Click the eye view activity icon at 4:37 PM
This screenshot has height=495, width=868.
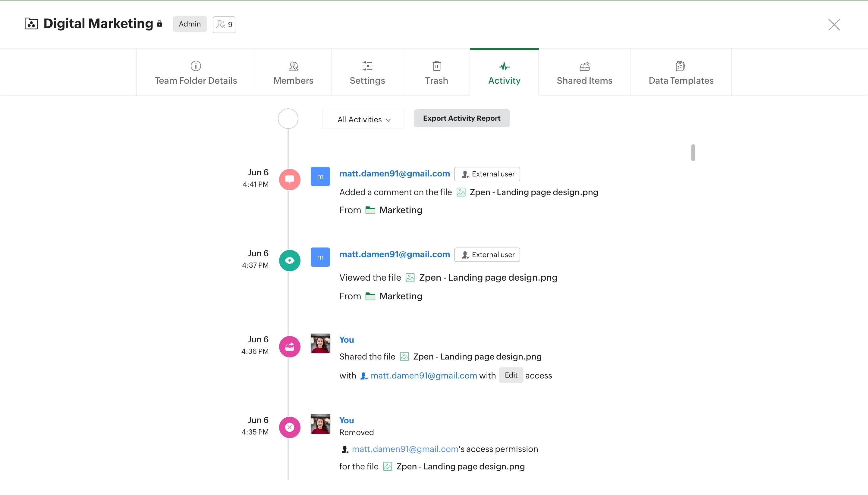click(x=290, y=260)
